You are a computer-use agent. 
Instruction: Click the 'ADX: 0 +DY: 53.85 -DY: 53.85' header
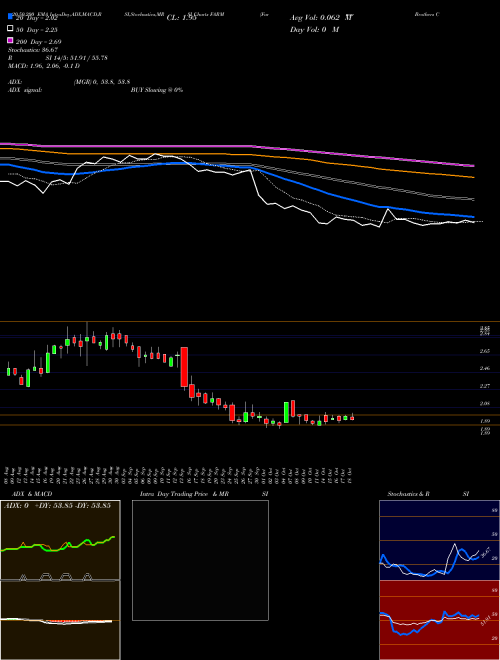tap(57, 506)
